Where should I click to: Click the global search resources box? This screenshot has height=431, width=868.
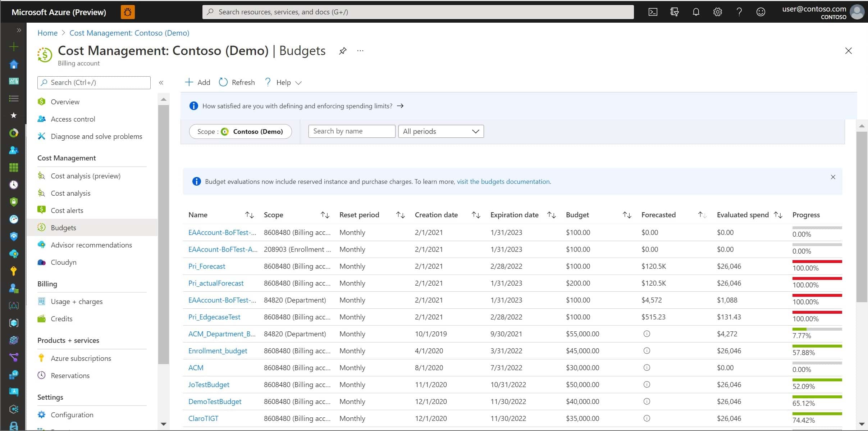(x=418, y=12)
